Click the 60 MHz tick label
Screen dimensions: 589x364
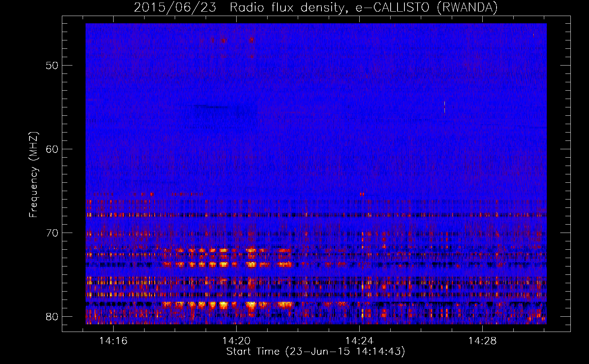52,149
